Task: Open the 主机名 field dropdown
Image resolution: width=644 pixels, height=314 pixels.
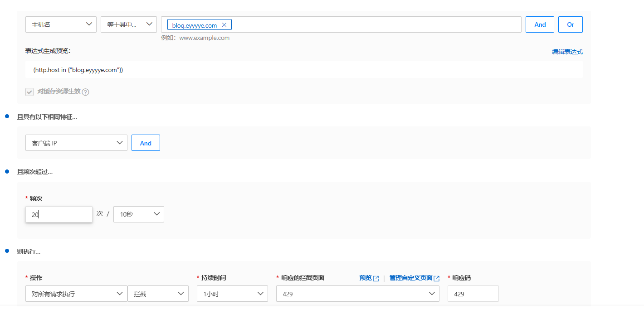Action: pyautogui.click(x=61, y=24)
